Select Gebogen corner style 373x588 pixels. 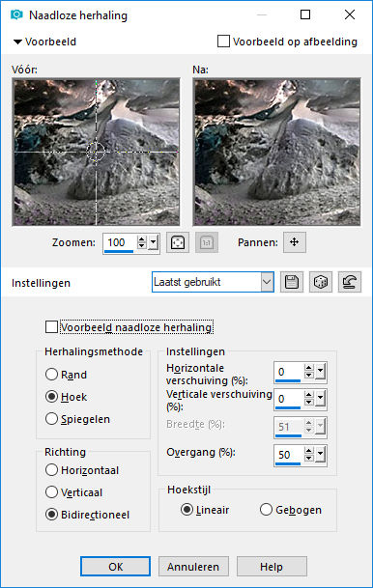click(266, 510)
